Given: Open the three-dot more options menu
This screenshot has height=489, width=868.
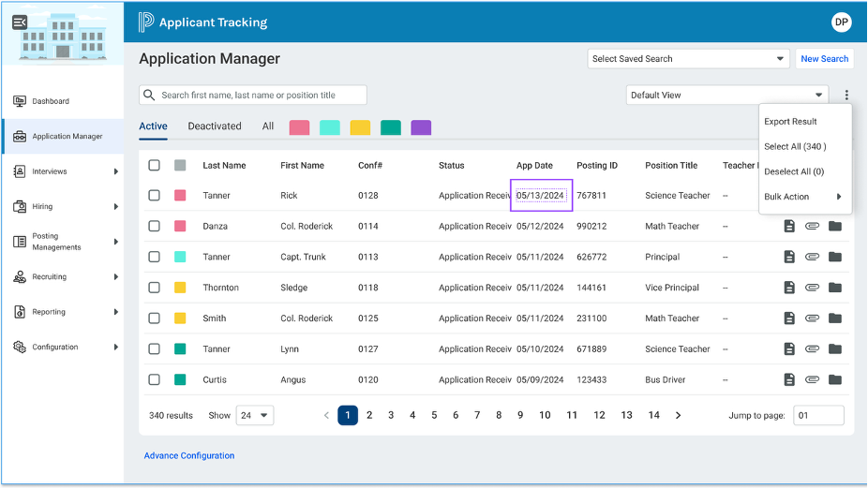Looking at the screenshot, I should pyautogui.click(x=846, y=96).
